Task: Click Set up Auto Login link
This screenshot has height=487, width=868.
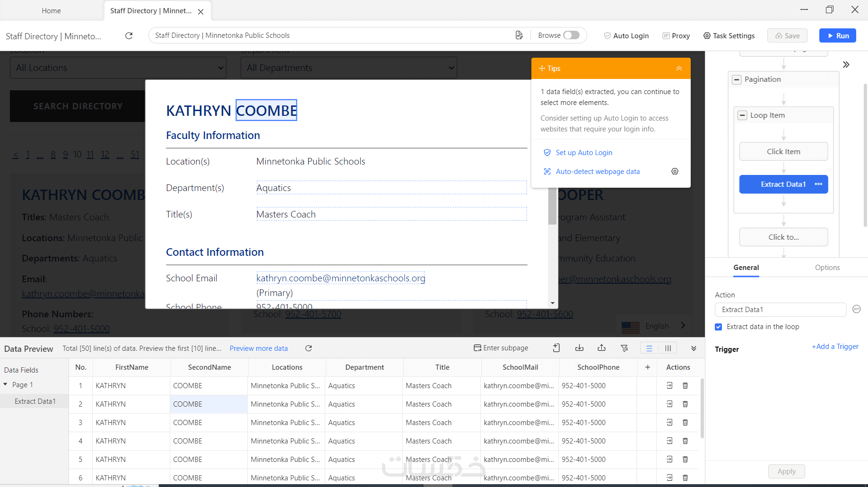Action: click(x=584, y=153)
